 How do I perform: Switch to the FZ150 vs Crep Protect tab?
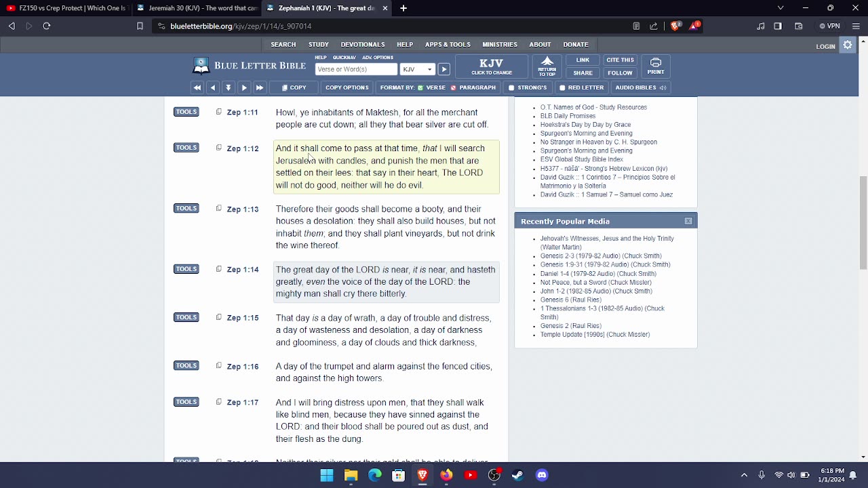point(66,8)
